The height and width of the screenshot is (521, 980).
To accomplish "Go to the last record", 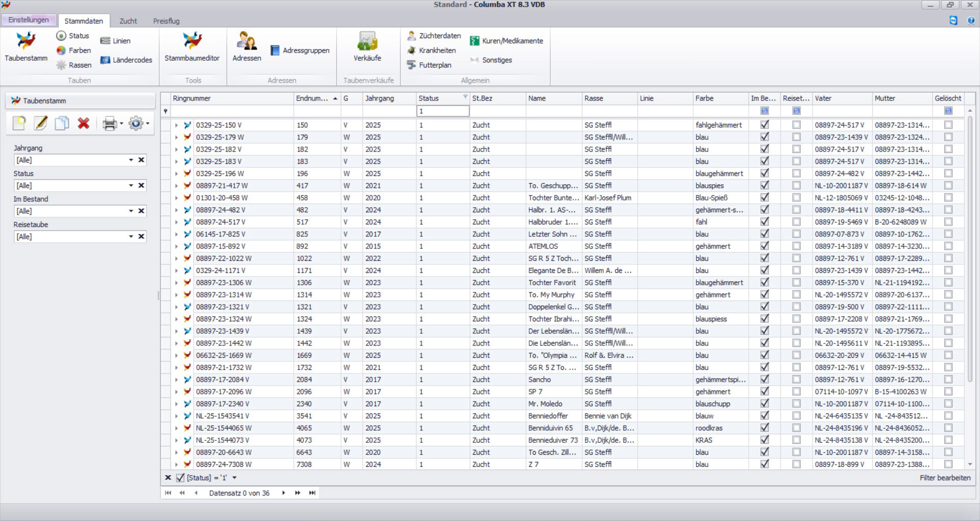I will coord(312,493).
